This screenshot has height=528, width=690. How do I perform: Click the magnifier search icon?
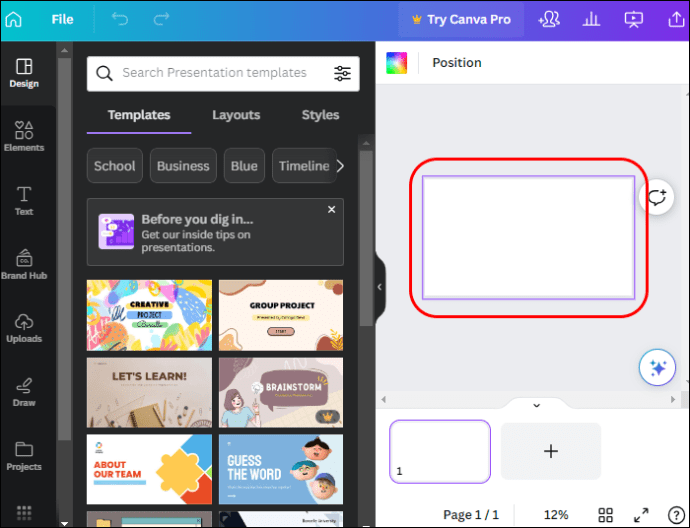pos(104,73)
